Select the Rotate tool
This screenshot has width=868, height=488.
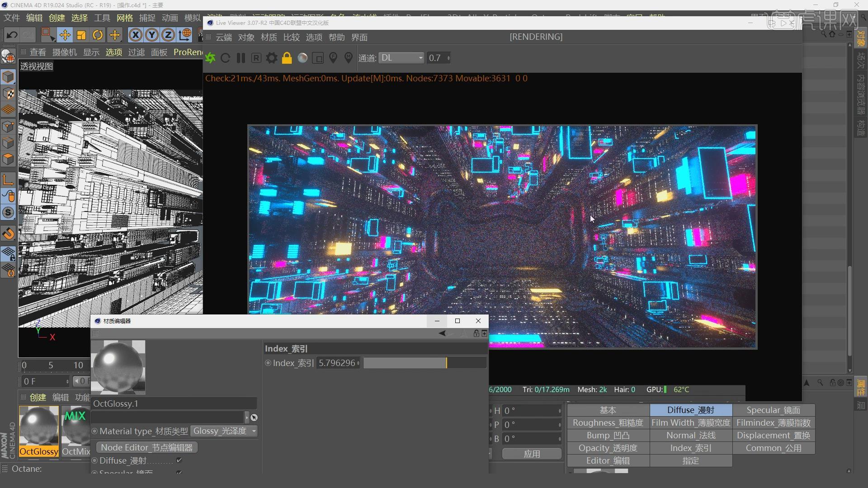click(98, 35)
